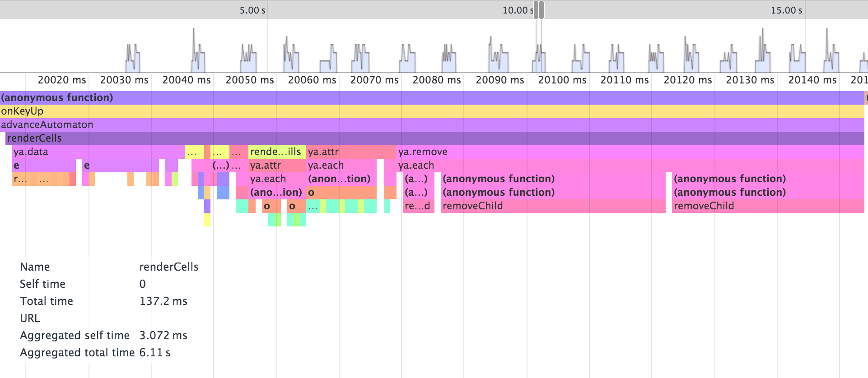
Task: Click the 20080 ms ruler label
Action: [x=437, y=80]
